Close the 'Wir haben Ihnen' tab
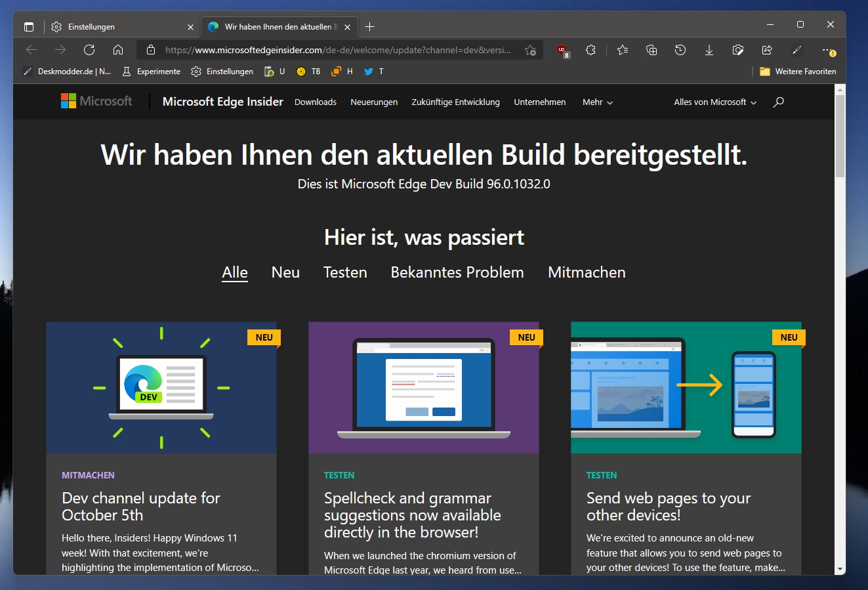 pyautogui.click(x=347, y=27)
